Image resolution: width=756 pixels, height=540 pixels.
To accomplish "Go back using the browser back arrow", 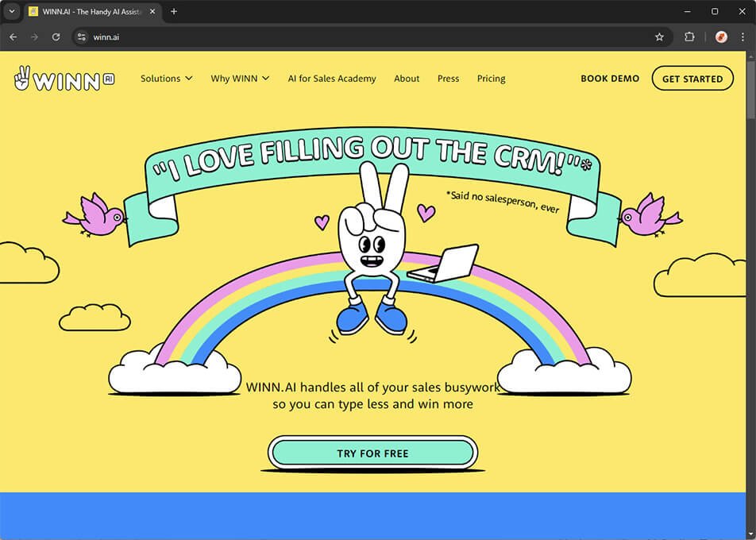I will click(x=13, y=37).
